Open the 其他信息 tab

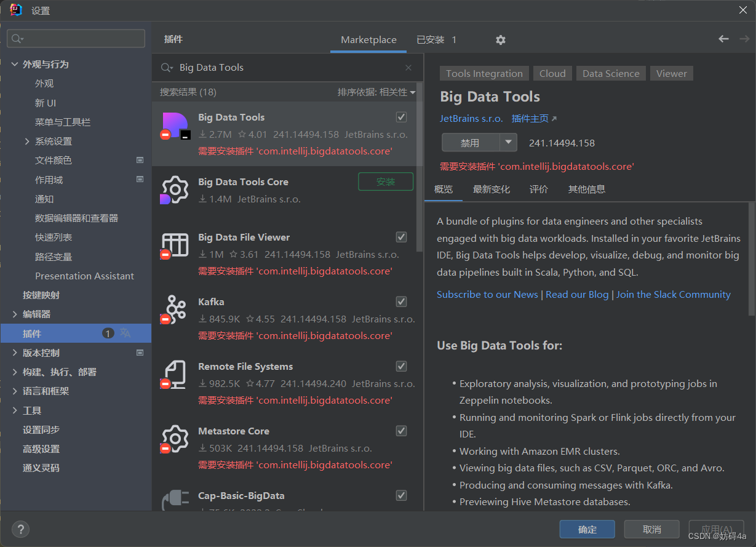point(587,190)
